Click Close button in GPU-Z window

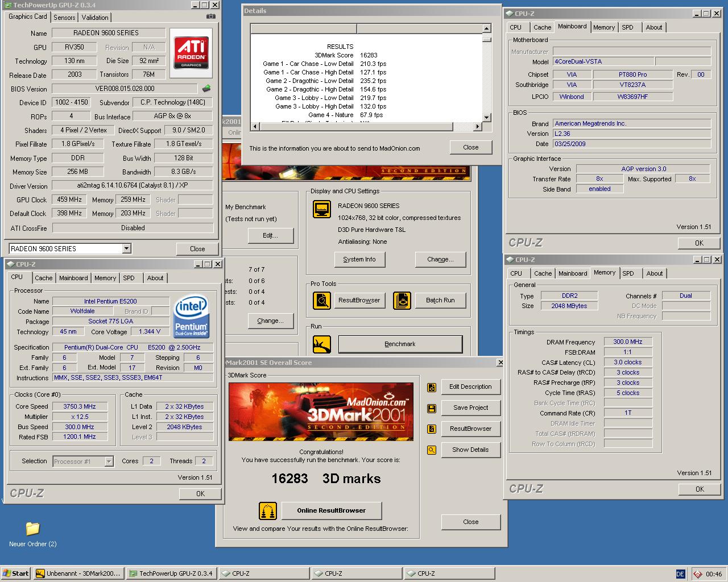tap(197, 248)
